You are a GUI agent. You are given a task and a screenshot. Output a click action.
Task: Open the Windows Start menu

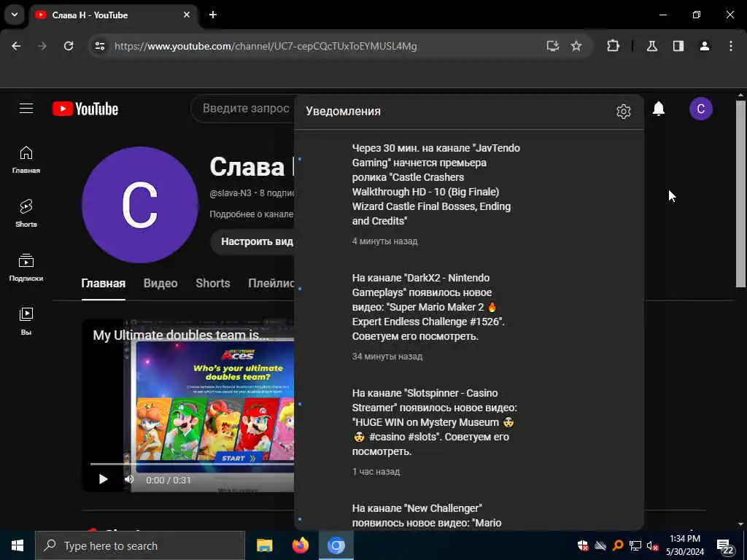click(x=18, y=545)
